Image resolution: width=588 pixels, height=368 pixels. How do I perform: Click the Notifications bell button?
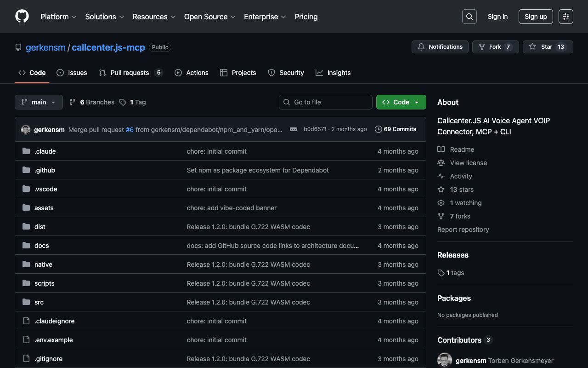(x=440, y=47)
